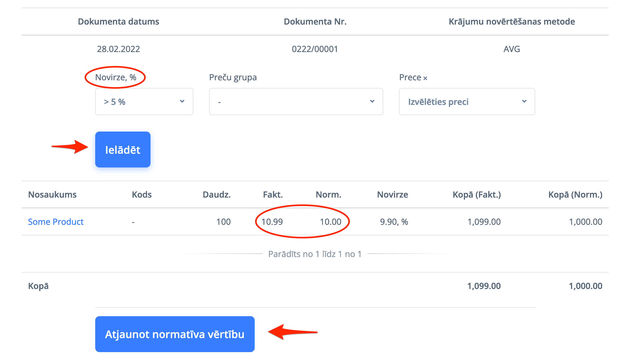This screenshot has width=631, height=364.
Task: Open the Izvēlēties preci dropdown
Action: click(x=467, y=102)
